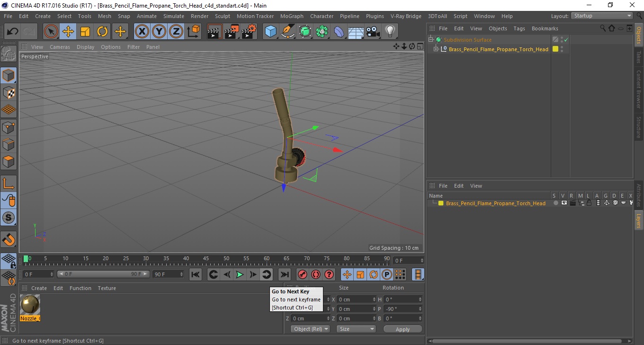Click yellow color swatch in Layers panel
644x345 pixels.
[441, 203]
